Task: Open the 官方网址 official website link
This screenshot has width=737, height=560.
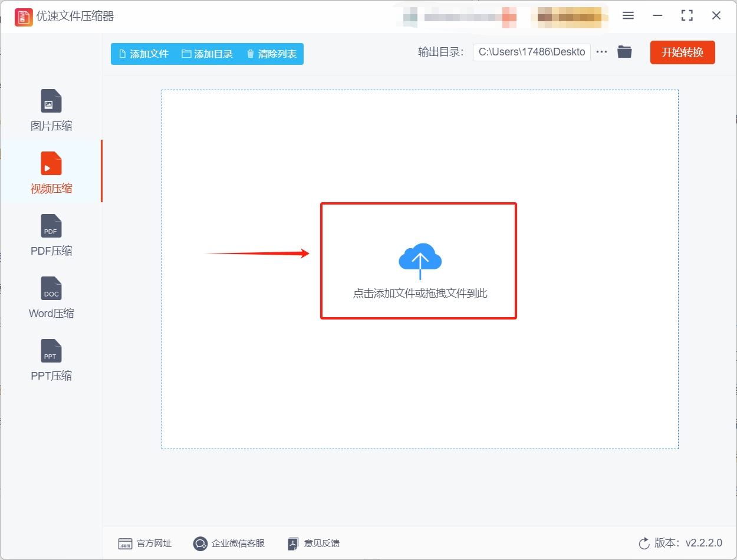Action: (x=145, y=543)
